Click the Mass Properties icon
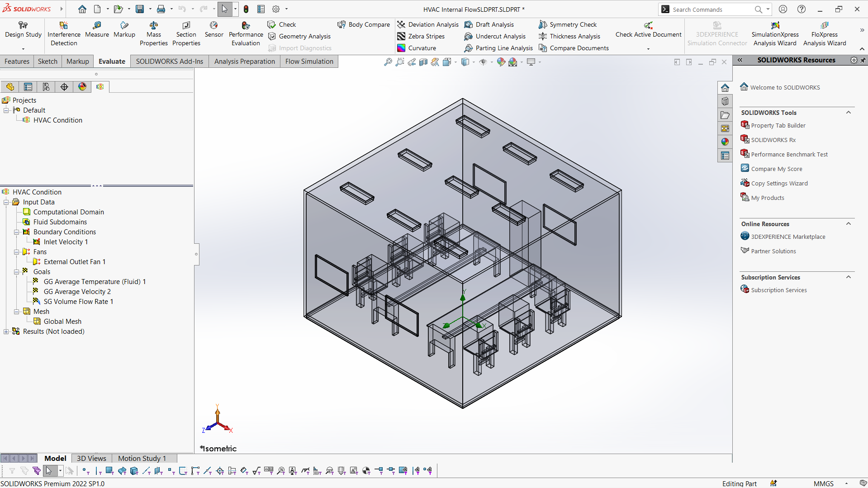Screen dimensions: 868x488 (x=154, y=26)
